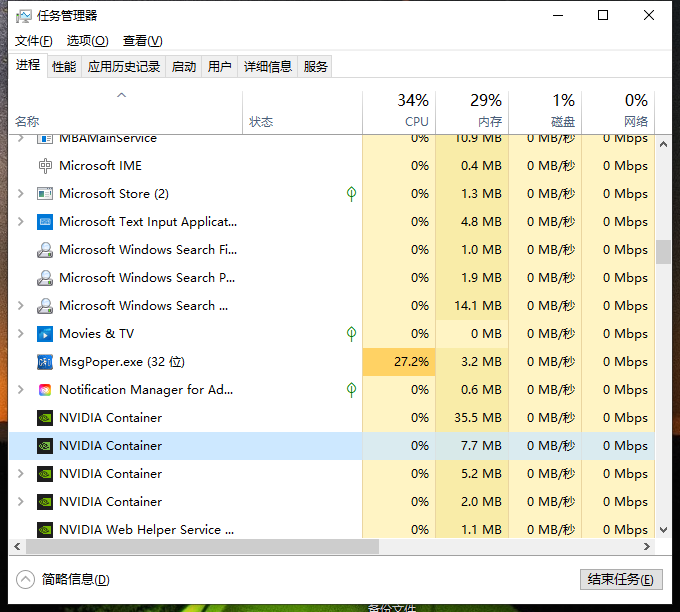Screen dimensions: 680x612
Task: Click the icon of NVIDIA Container using 2.0 MB
Action: [45, 502]
